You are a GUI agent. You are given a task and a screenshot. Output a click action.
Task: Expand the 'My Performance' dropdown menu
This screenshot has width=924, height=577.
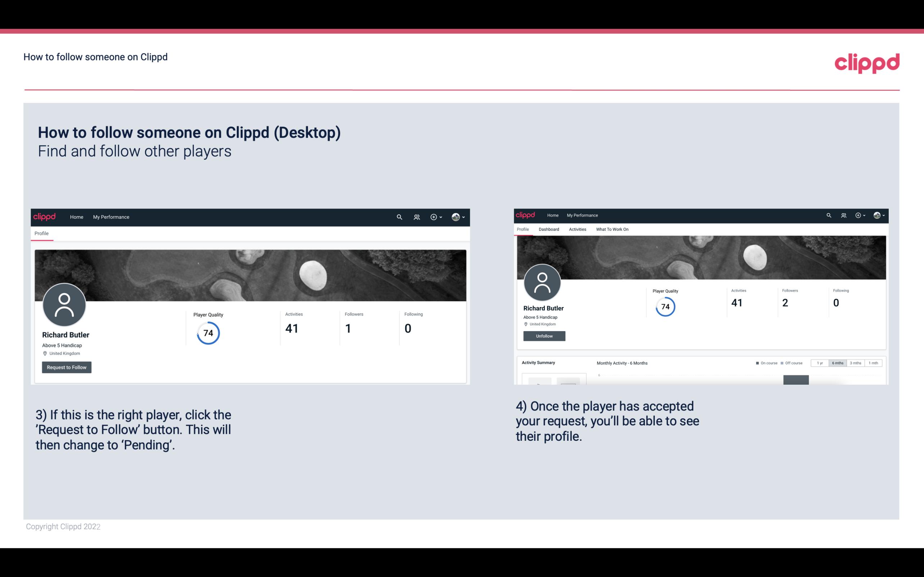pyautogui.click(x=110, y=217)
